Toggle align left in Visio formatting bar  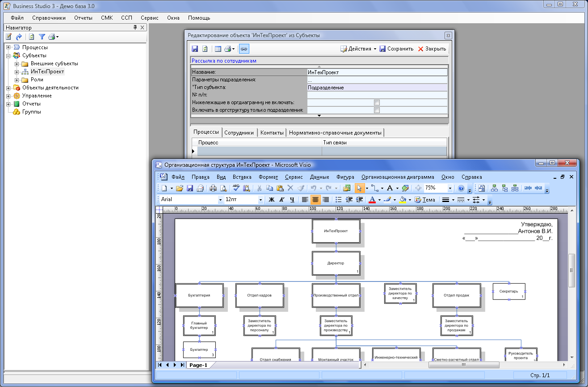pyautogui.click(x=305, y=200)
